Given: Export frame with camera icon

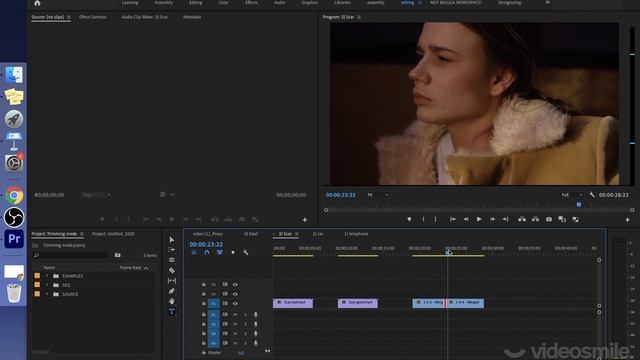Looking at the screenshot, I should point(549,219).
